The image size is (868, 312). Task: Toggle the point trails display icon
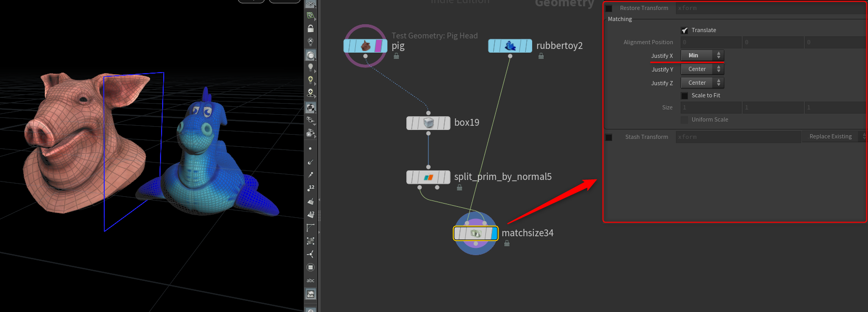[311, 175]
